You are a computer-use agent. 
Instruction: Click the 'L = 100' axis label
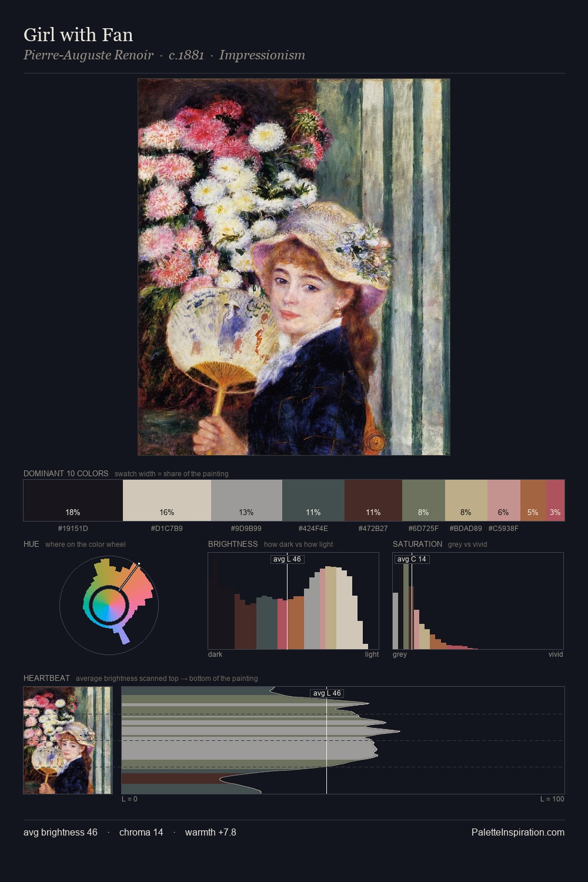pos(552,799)
